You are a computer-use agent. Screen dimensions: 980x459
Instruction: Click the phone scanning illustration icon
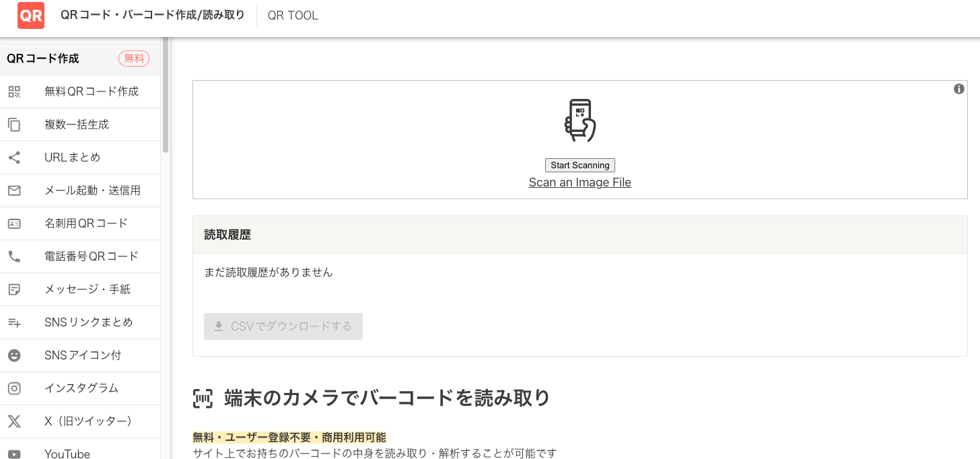point(579,120)
